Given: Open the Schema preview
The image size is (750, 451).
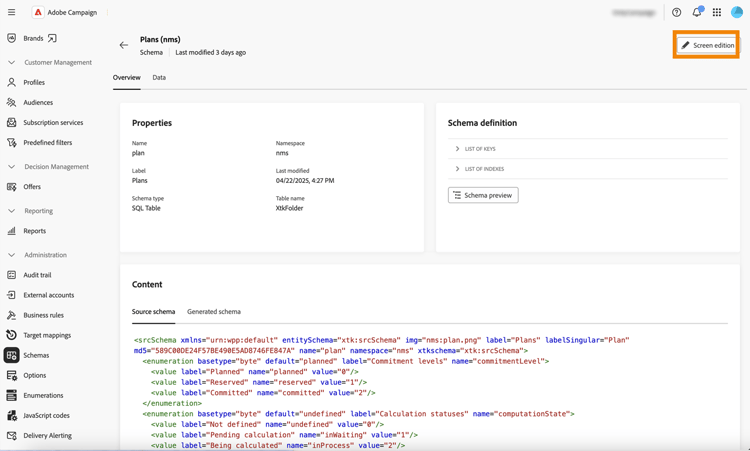Looking at the screenshot, I should click(x=483, y=195).
